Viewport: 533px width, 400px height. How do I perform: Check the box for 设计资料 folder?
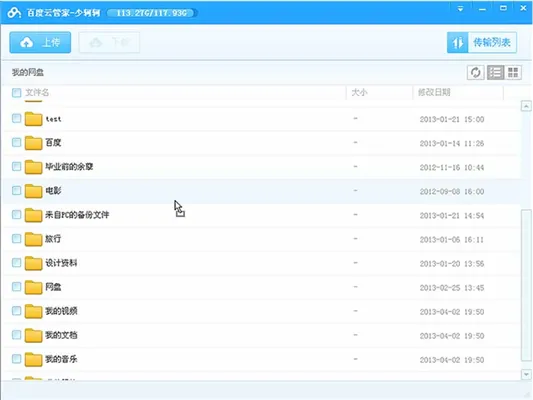pyautogui.click(x=16, y=263)
